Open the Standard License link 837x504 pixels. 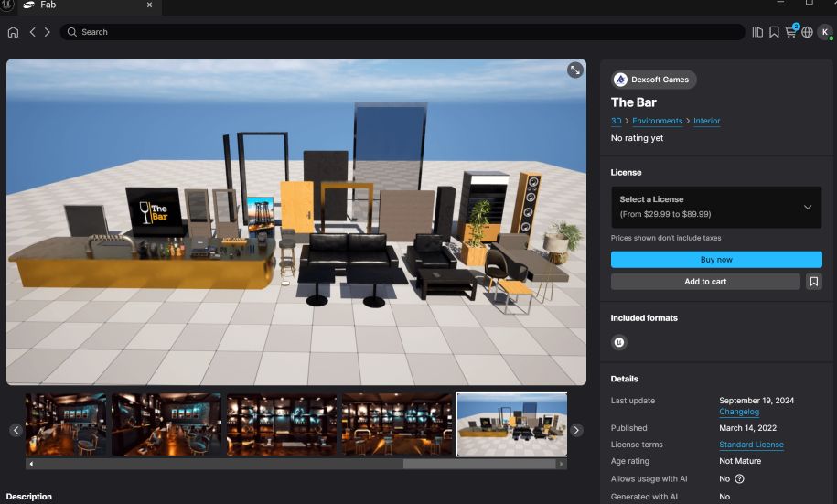[x=751, y=445]
